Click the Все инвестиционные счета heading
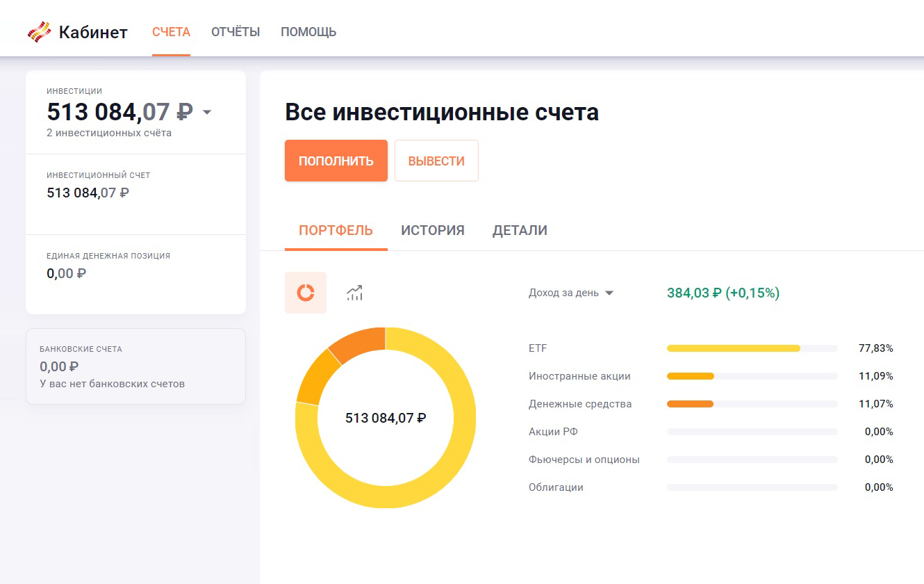The image size is (924, 584). pos(442,112)
